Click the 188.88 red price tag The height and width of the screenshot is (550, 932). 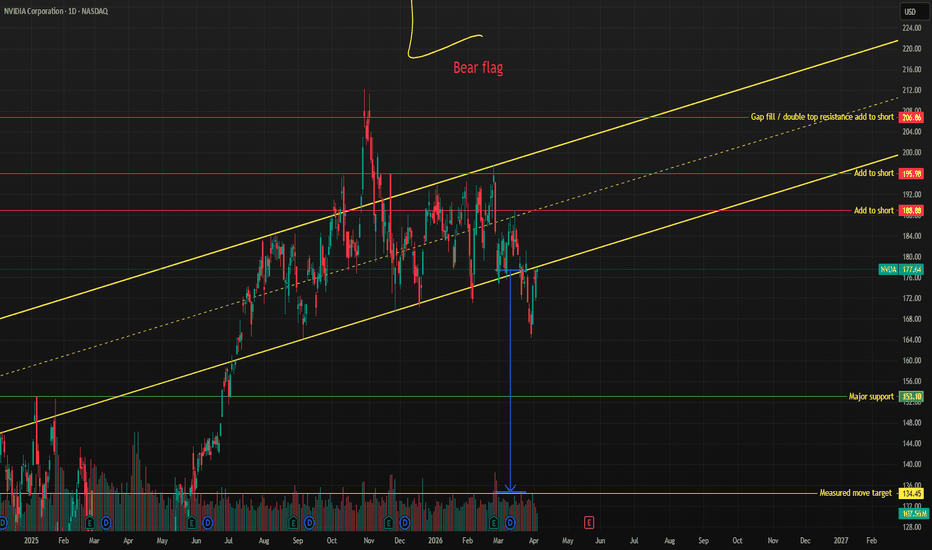911,210
